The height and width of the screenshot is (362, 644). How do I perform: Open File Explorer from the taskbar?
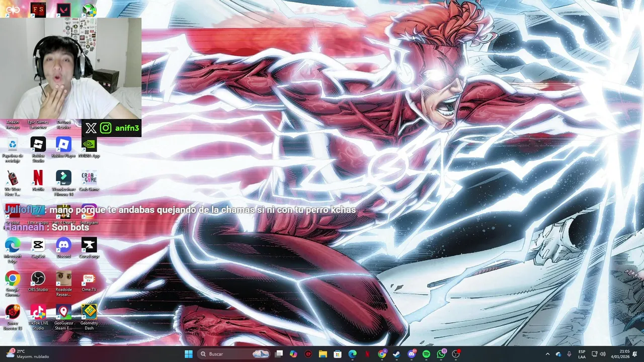tap(323, 354)
